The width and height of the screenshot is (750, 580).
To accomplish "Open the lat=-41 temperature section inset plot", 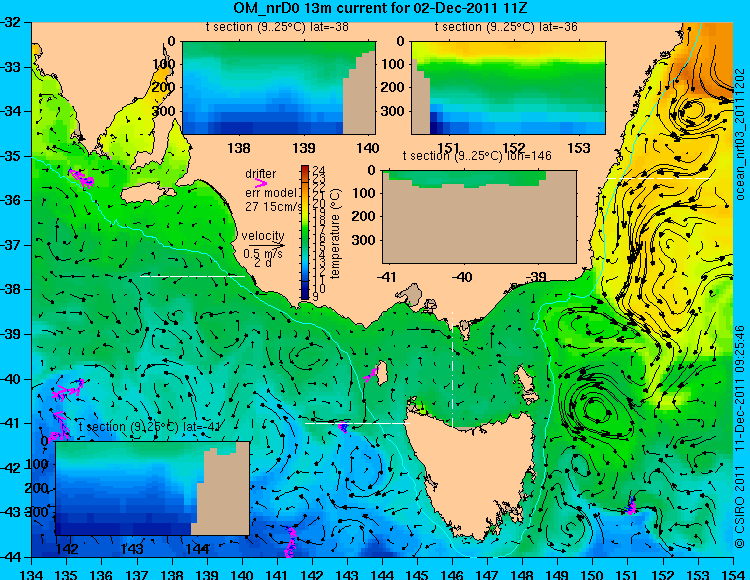I will [x=153, y=488].
